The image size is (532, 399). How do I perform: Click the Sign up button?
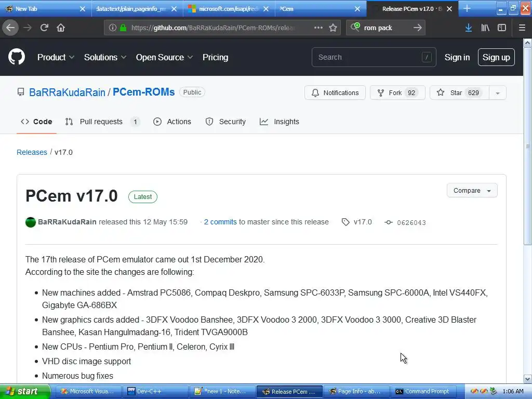point(496,57)
